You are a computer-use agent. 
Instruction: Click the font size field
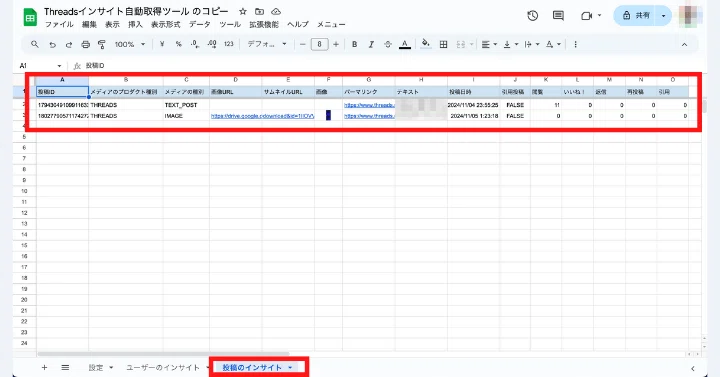pyautogui.click(x=319, y=44)
